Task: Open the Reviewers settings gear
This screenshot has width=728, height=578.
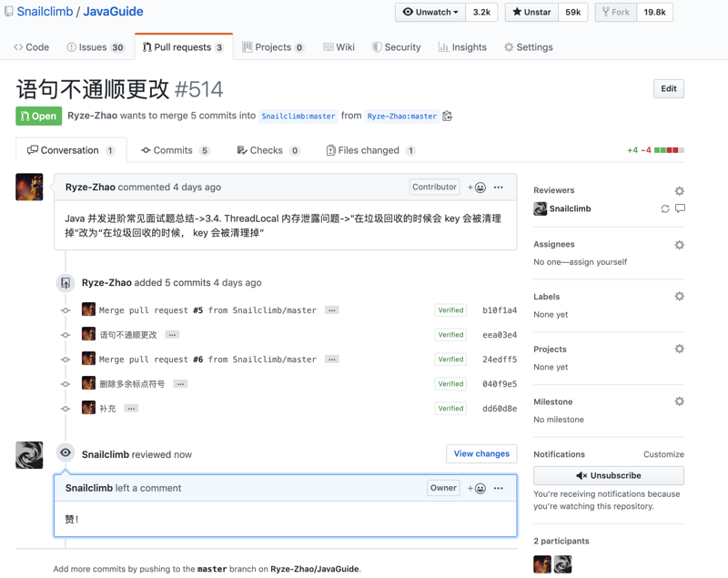Action: coord(679,190)
